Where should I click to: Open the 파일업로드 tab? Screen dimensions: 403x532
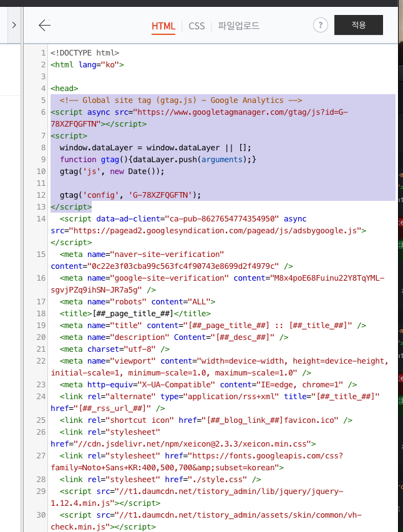coord(239,26)
